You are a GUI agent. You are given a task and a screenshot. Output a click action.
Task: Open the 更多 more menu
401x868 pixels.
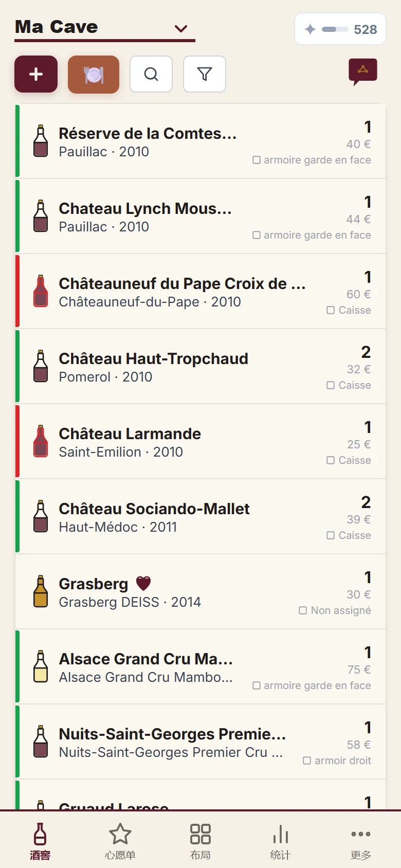(361, 841)
